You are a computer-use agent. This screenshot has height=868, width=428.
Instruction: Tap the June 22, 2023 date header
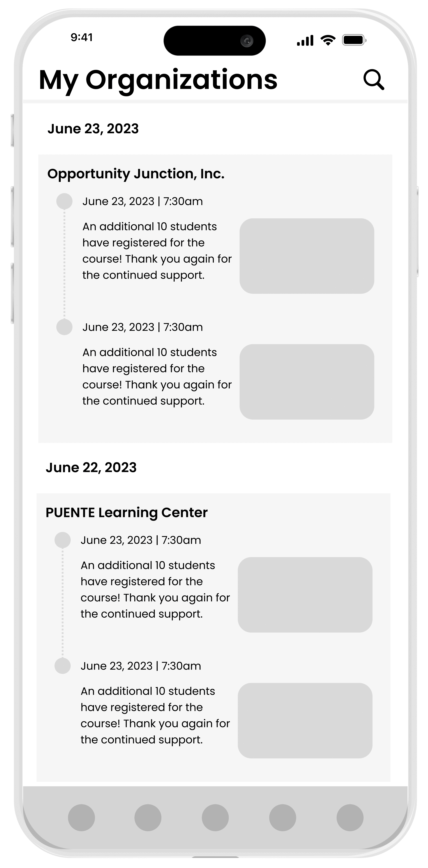91,467
